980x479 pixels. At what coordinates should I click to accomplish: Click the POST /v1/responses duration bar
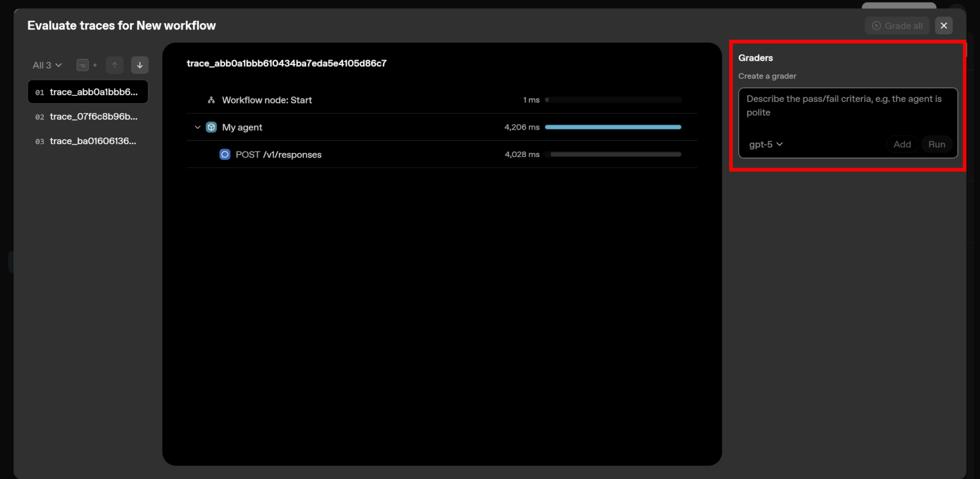615,155
